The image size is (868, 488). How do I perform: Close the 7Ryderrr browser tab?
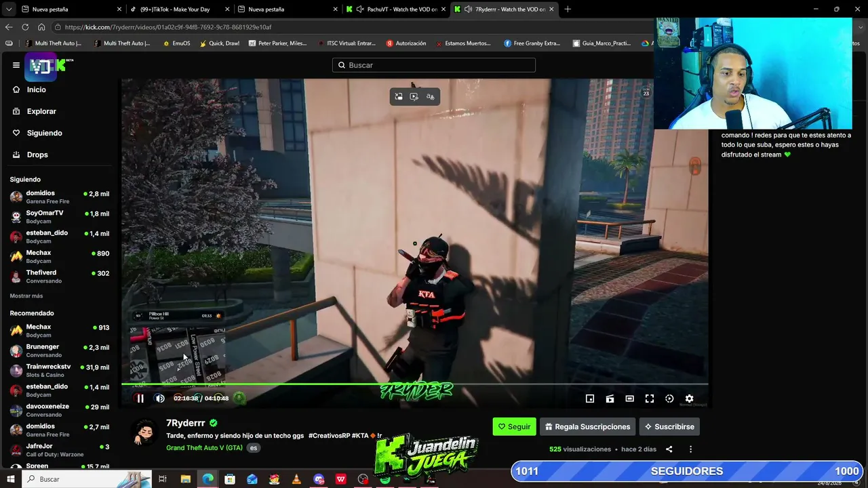point(551,9)
